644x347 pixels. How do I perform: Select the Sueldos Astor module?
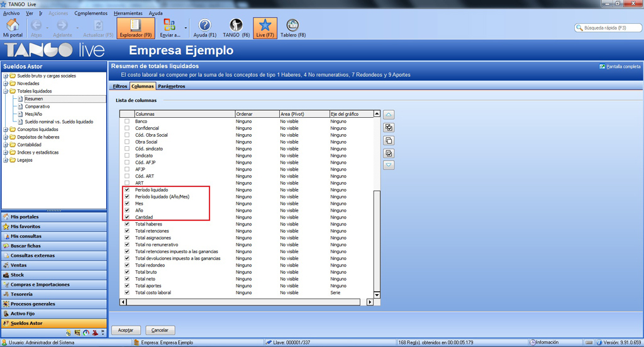coord(54,323)
